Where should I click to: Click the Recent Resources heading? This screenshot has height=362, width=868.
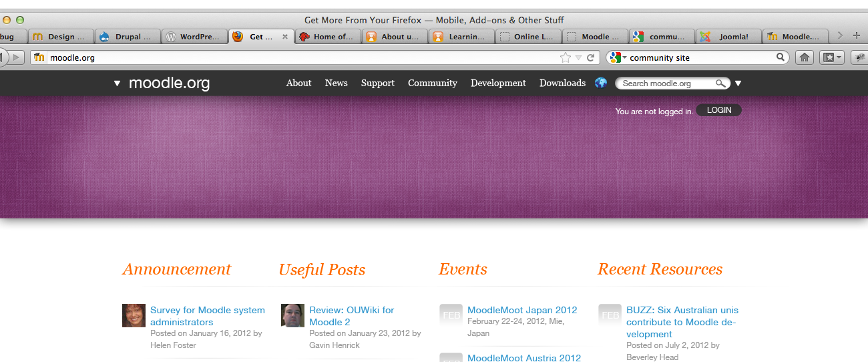click(660, 269)
